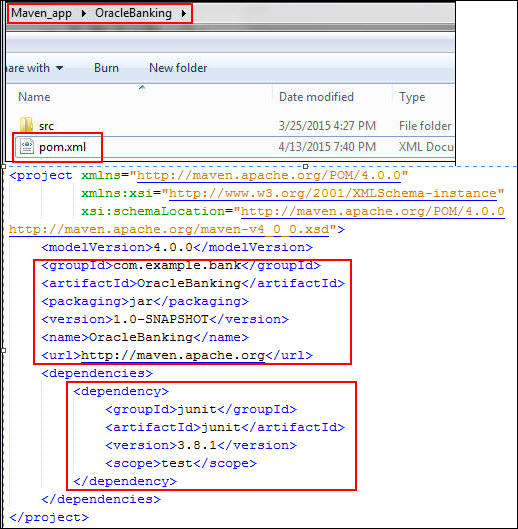This screenshot has height=529, width=518.
Task: Click the closing dependencies tag
Action: (101, 499)
